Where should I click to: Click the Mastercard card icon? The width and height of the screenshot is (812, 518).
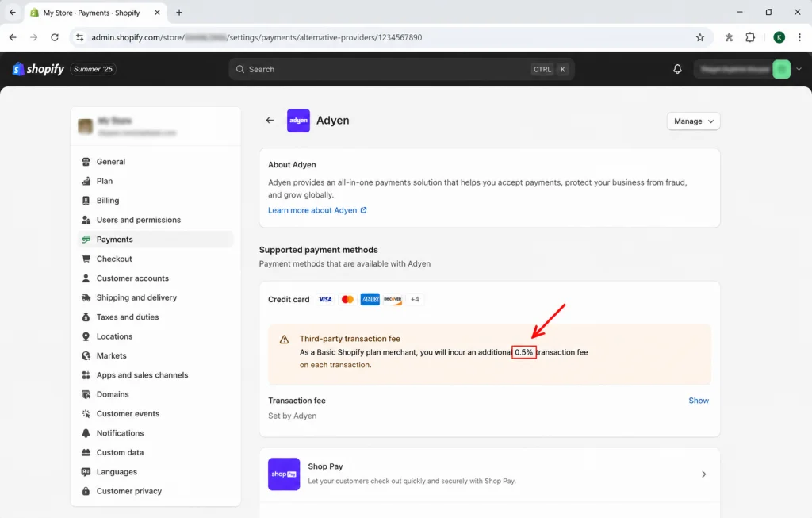pos(347,299)
